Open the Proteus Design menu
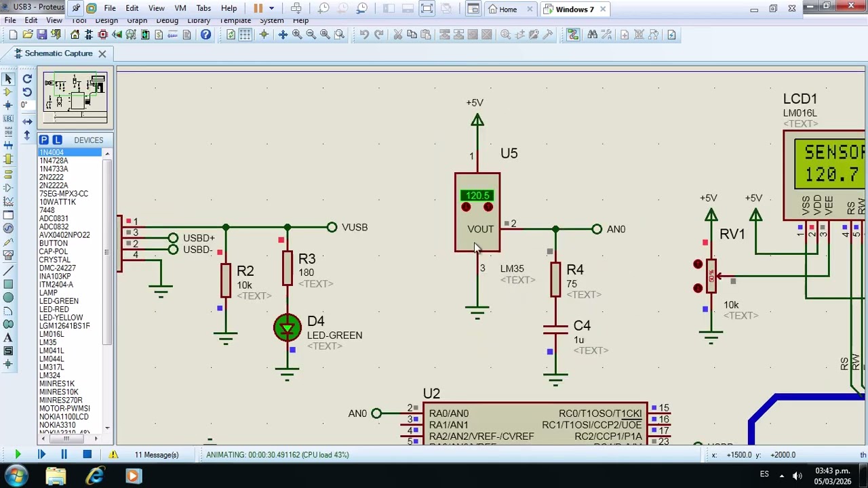The width and height of the screenshot is (868, 488). [x=106, y=21]
